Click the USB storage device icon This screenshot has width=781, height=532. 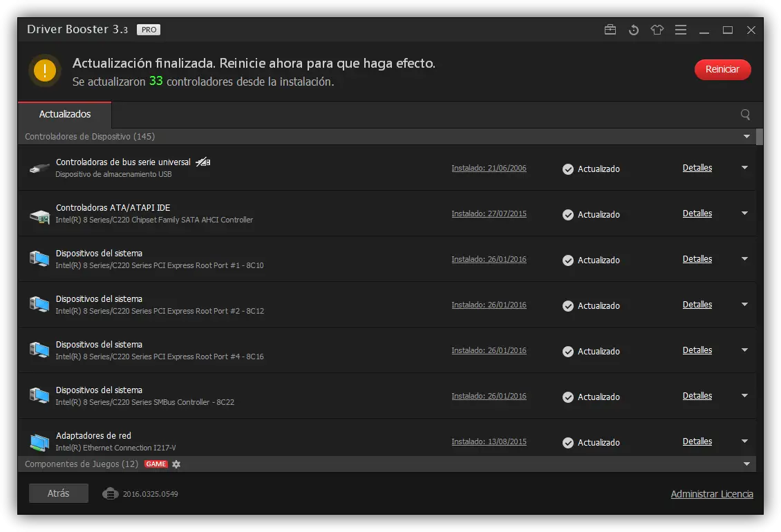pos(39,169)
